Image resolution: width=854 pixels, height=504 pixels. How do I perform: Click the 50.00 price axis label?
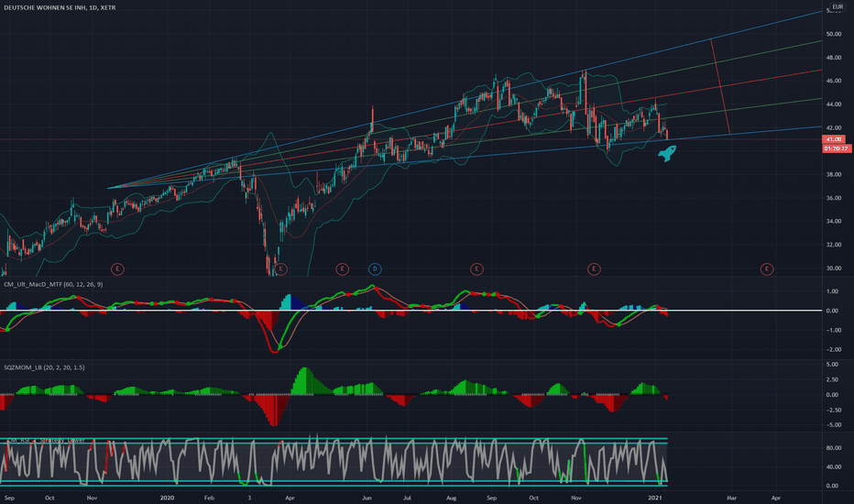[833, 34]
